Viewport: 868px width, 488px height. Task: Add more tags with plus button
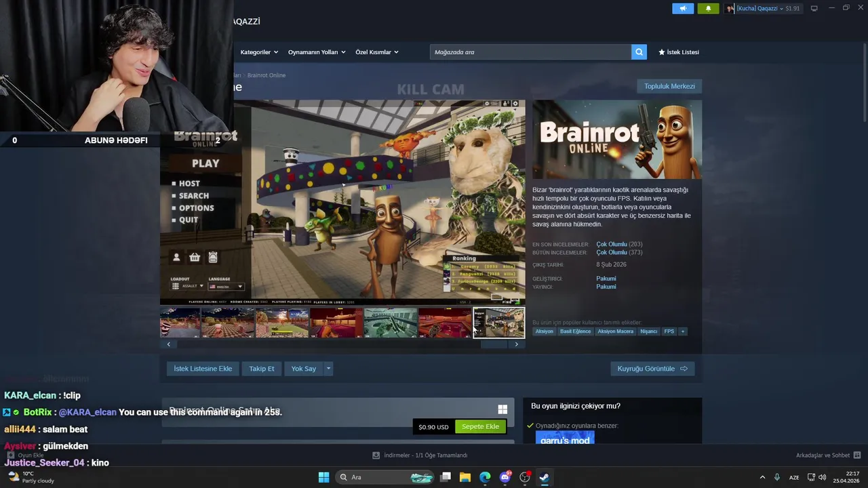click(683, 331)
